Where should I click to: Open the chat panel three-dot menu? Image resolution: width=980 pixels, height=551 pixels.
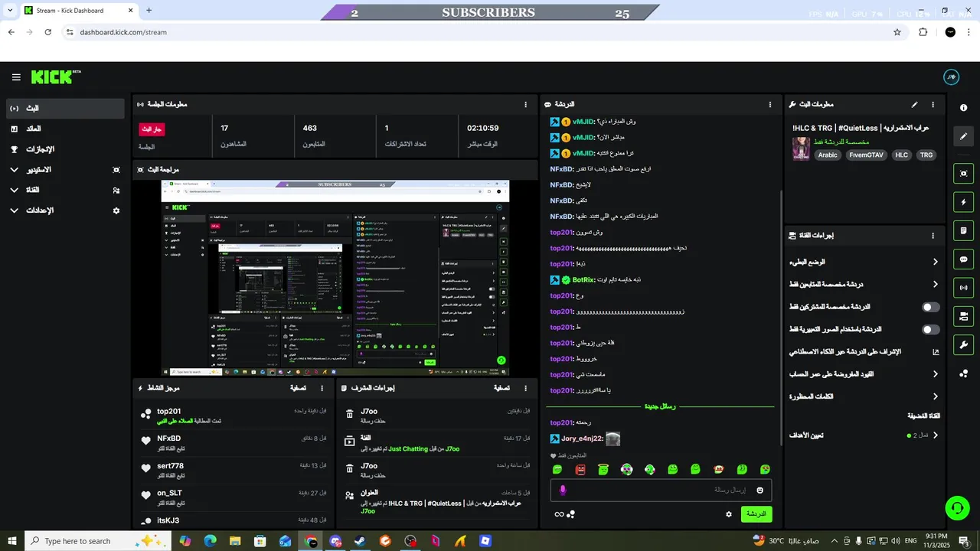click(x=770, y=104)
